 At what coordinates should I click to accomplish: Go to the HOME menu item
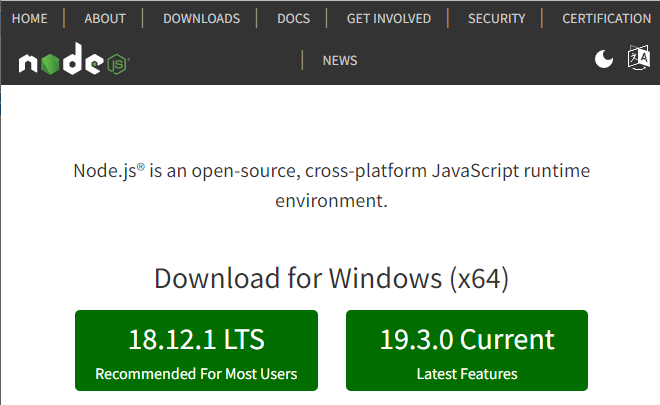click(x=29, y=19)
